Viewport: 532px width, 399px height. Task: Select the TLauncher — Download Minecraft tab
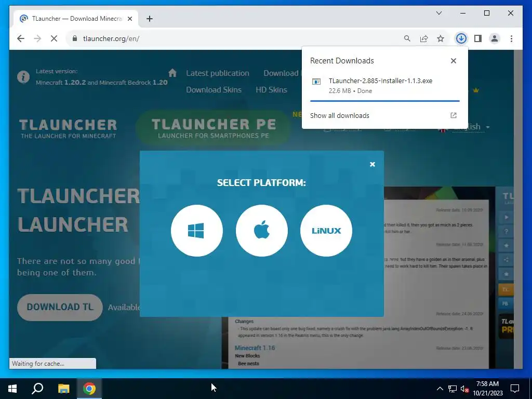76,19
